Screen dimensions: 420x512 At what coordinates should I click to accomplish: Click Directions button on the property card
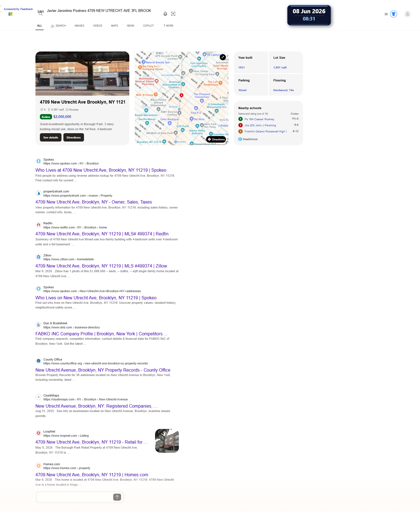pos(74,137)
